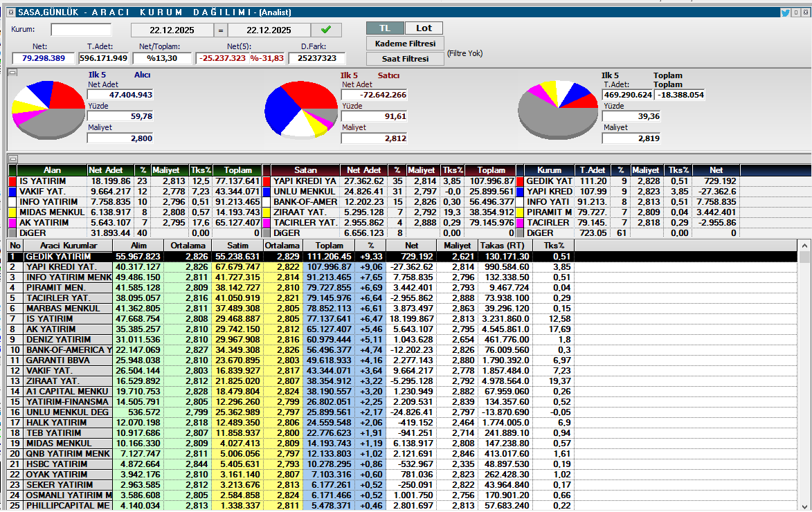This screenshot has width=812, height=512.
Task: Sort by Kurum column header
Action: pyautogui.click(x=549, y=170)
